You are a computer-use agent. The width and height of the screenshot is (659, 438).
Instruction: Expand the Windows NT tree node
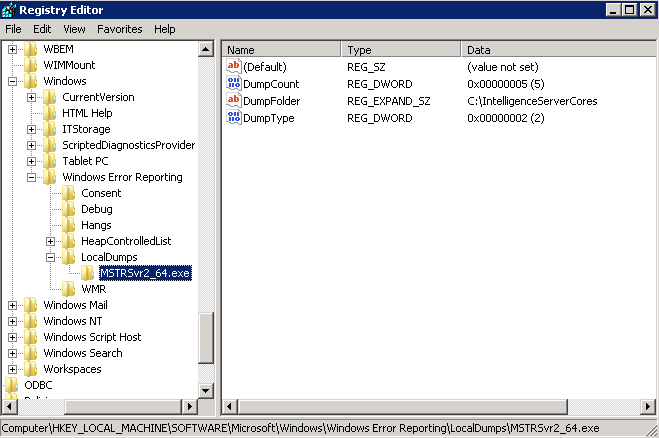point(13,321)
